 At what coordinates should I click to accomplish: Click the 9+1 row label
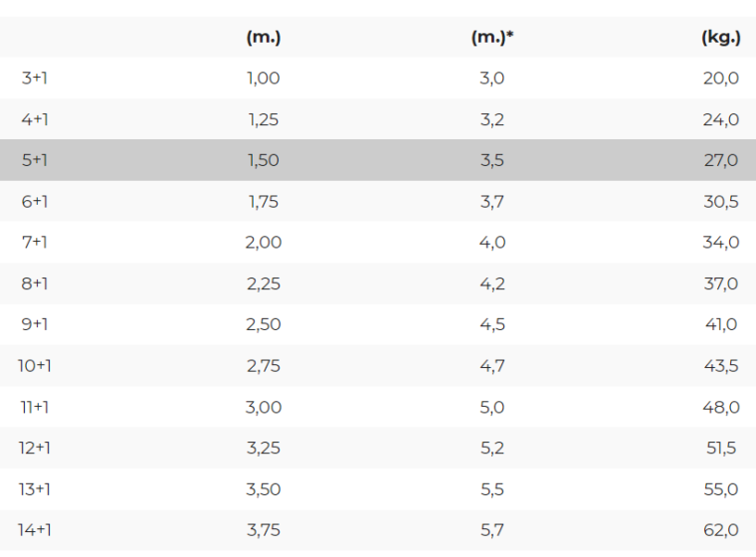[x=34, y=324]
